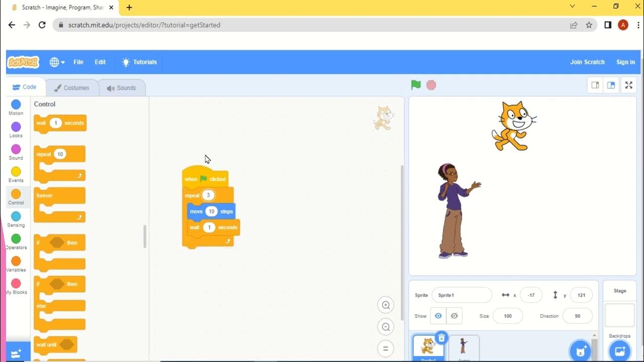Click the sprite name field
The image size is (644, 362).
tap(462, 295)
